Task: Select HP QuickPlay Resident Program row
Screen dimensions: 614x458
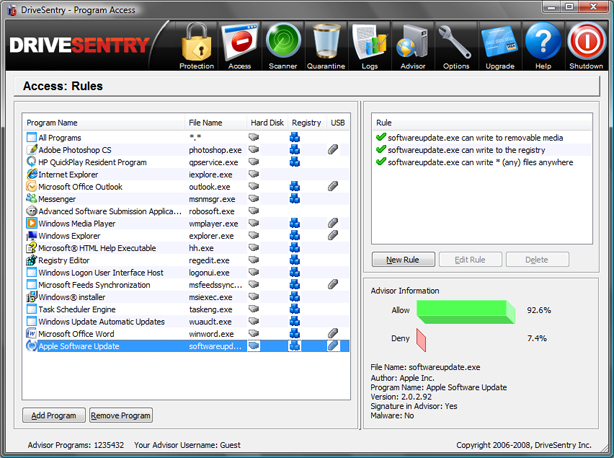Action: pyautogui.click(x=186, y=162)
